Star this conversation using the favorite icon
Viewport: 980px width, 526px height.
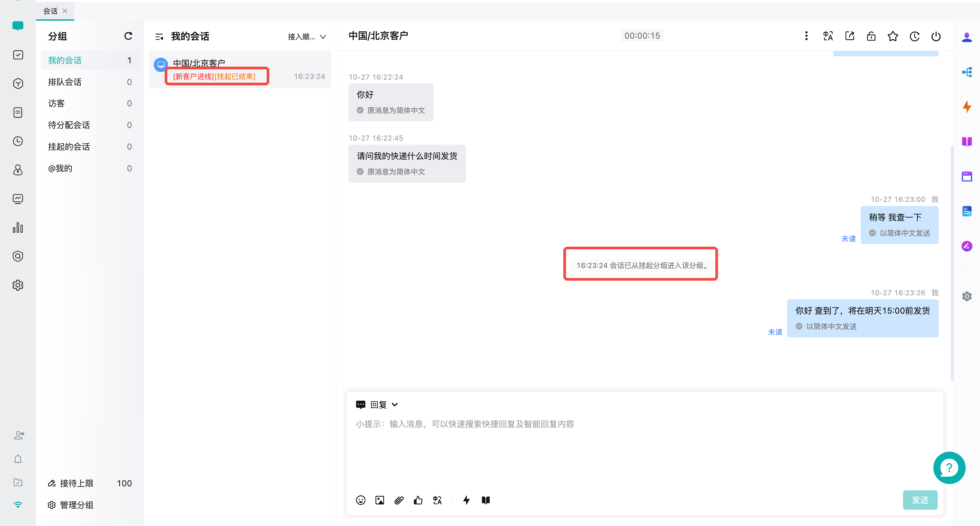pyautogui.click(x=893, y=36)
